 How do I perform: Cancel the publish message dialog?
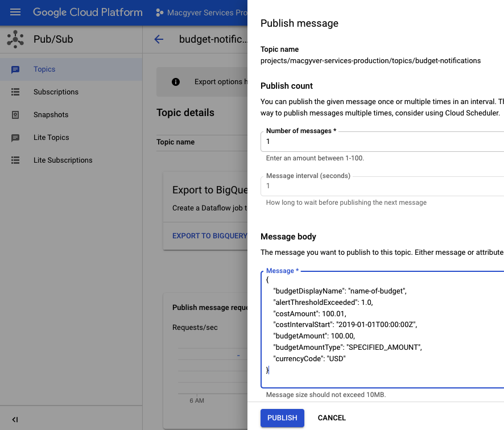[x=332, y=418]
